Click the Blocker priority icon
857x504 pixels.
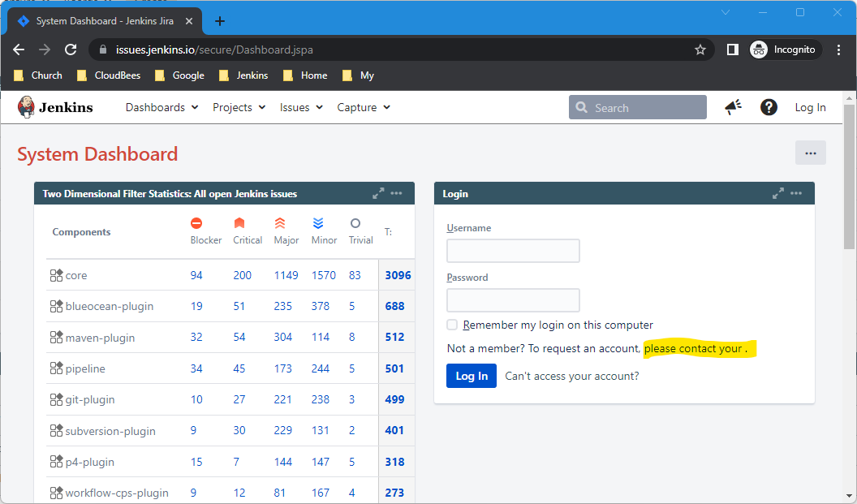pyautogui.click(x=196, y=222)
